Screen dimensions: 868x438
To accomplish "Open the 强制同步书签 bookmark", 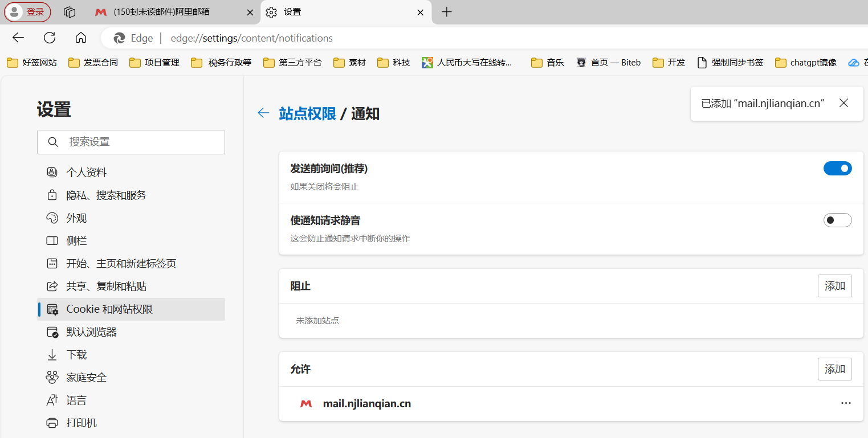I will (x=730, y=63).
